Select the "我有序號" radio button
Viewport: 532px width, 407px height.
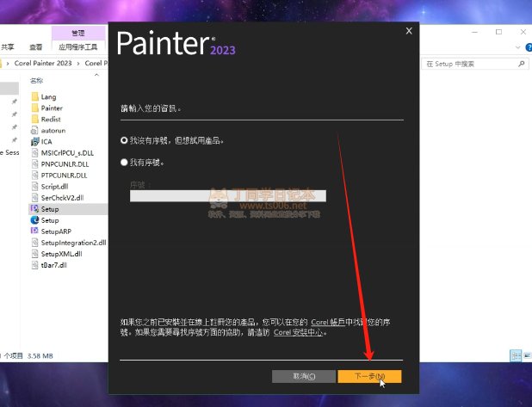(124, 162)
